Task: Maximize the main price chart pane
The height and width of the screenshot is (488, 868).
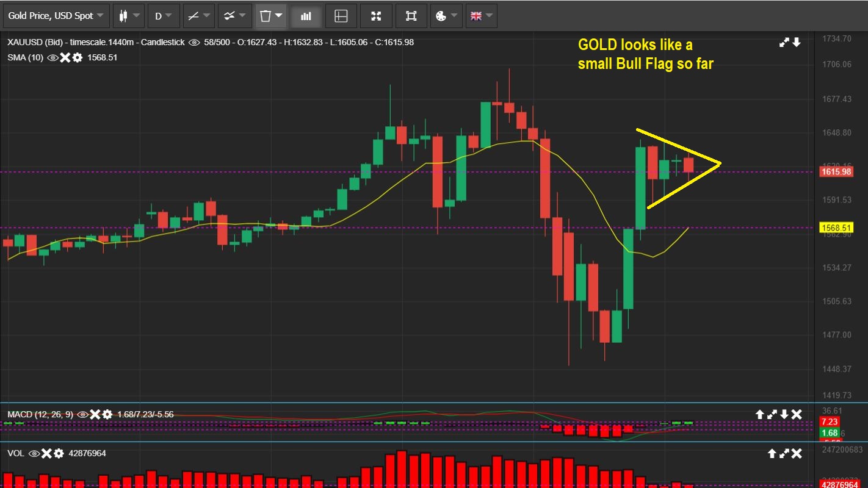Action: click(x=784, y=42)
